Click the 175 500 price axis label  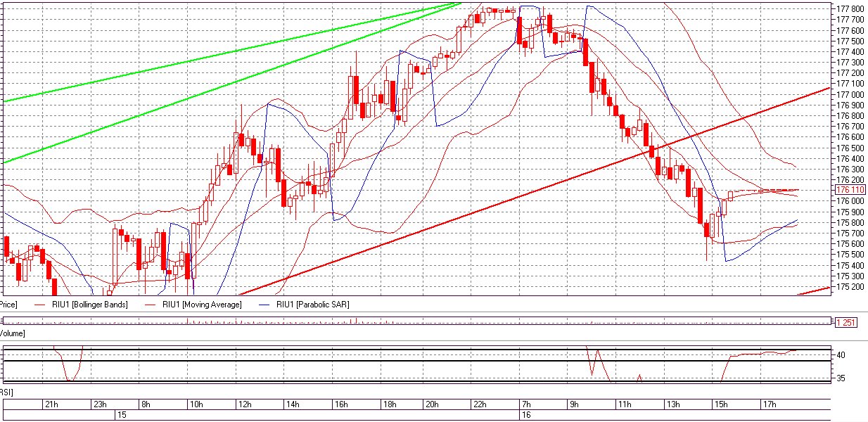coord(849,255)
